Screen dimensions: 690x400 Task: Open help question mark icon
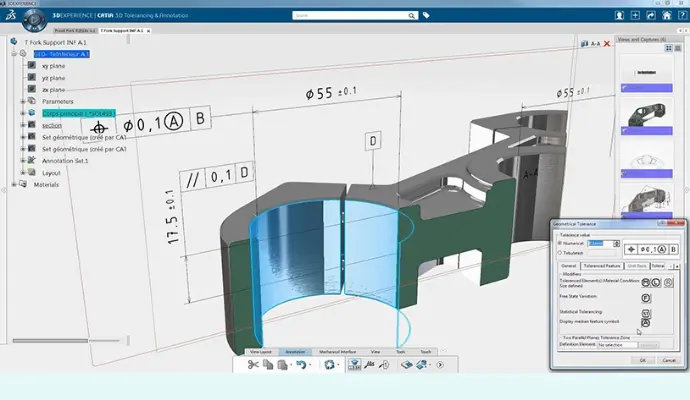coord(682,15)
